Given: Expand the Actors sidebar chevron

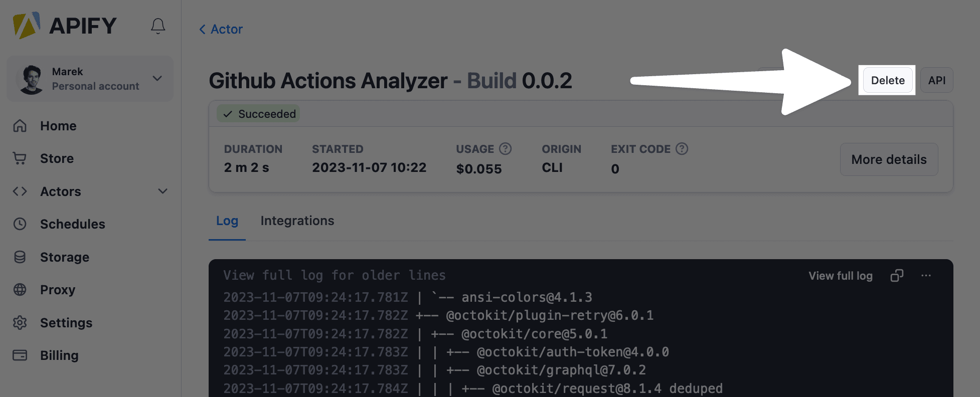Looking at the screenshot, I should click(162, 191).
